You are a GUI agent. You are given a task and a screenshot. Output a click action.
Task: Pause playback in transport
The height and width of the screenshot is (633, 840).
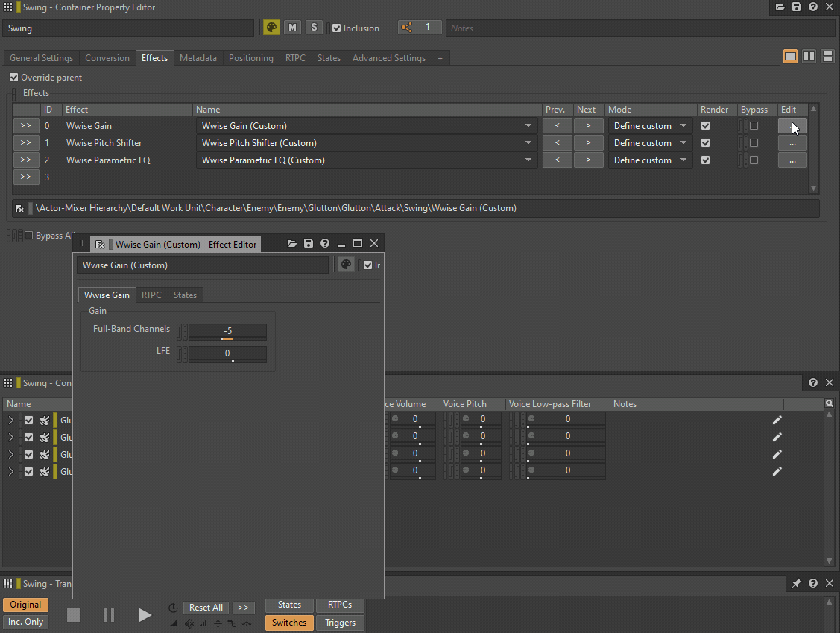pyautogui.click(x=109, y=615)
